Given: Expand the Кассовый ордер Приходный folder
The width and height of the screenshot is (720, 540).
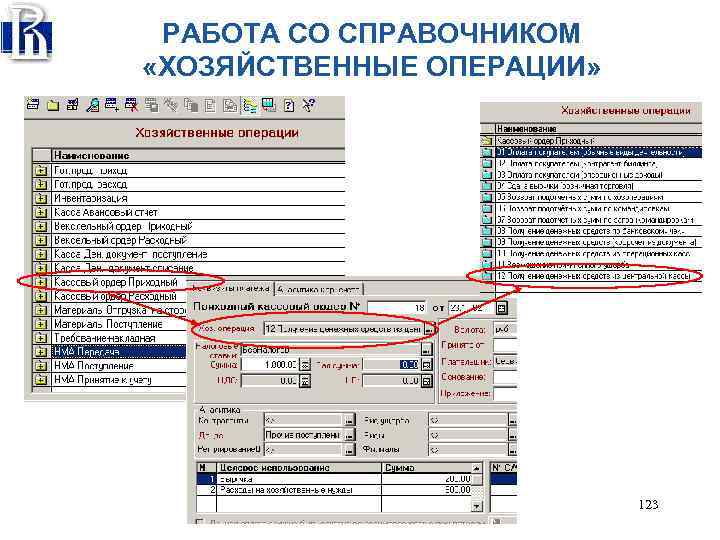Looking at the screenshot, I should coord(41,282).
